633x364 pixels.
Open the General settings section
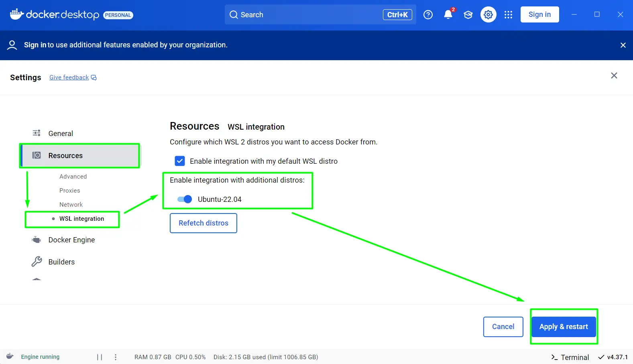(61, 134)
